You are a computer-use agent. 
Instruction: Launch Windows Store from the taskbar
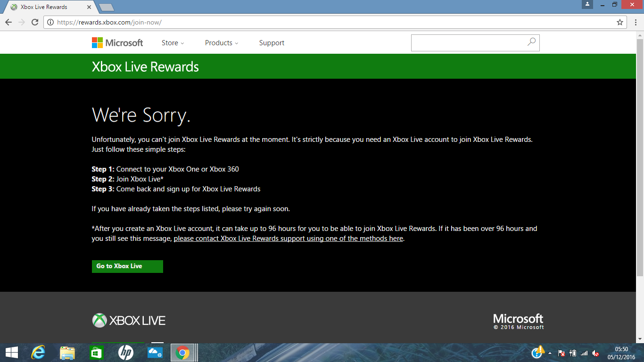tap(97, 352)
